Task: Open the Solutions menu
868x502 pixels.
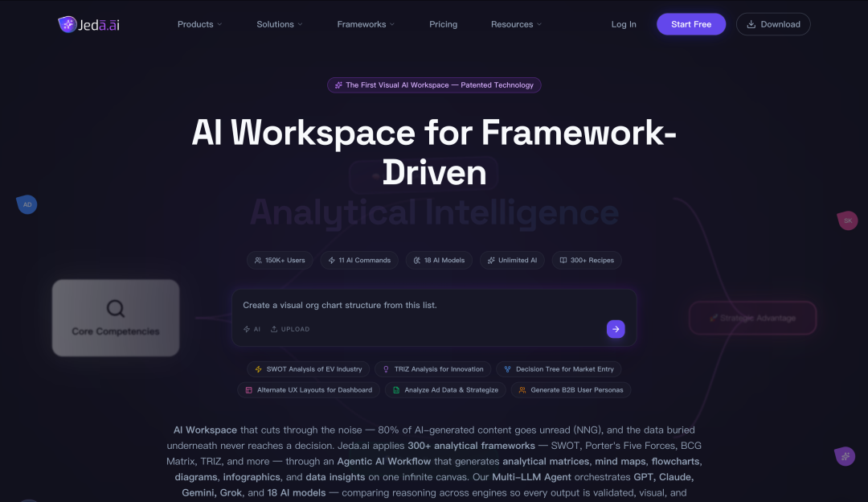Action: tap(280, 24)
